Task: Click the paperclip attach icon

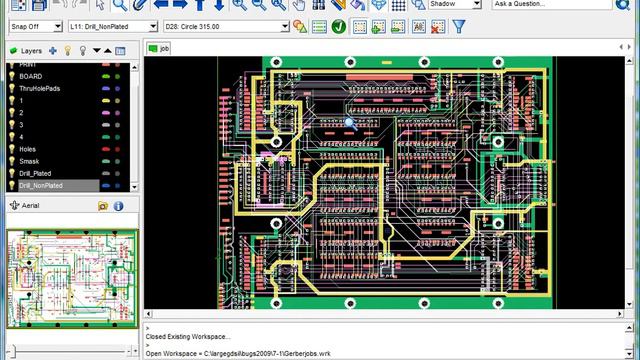Action: pyautogui.click(x=140, y=4)
